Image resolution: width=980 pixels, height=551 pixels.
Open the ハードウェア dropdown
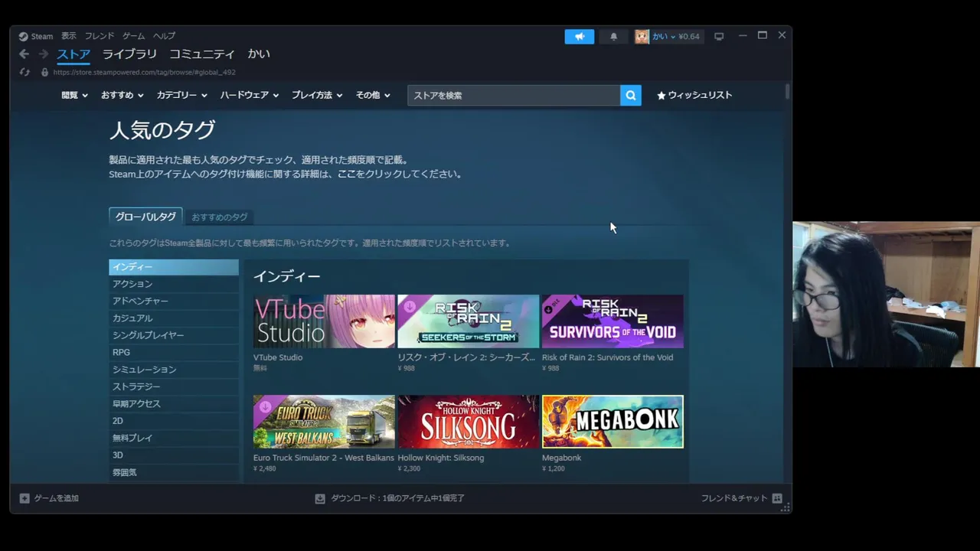pos(249,95)
